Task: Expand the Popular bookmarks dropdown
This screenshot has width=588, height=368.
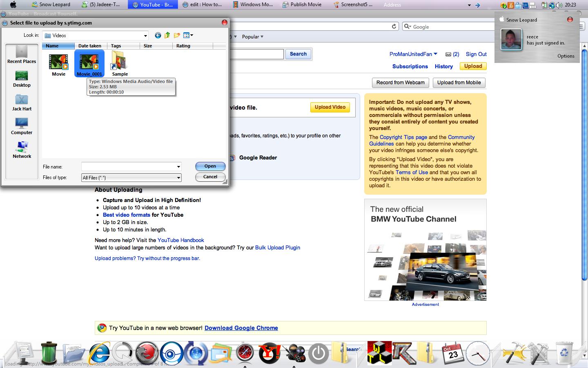Action: 253,37
